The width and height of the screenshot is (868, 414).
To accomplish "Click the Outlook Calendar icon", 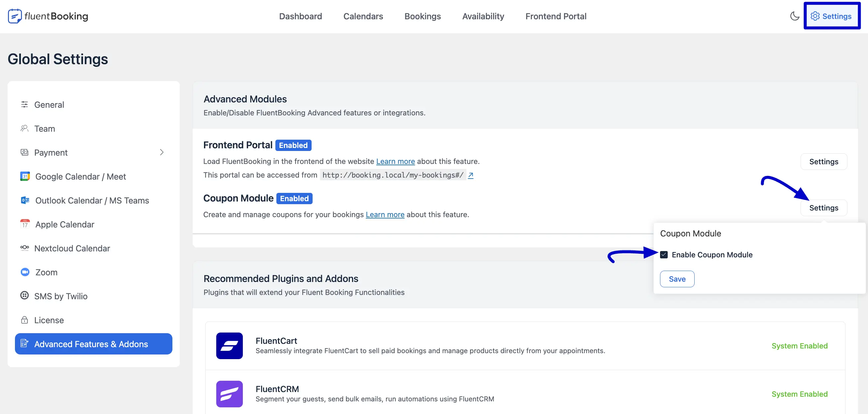I will coord(25,200).
